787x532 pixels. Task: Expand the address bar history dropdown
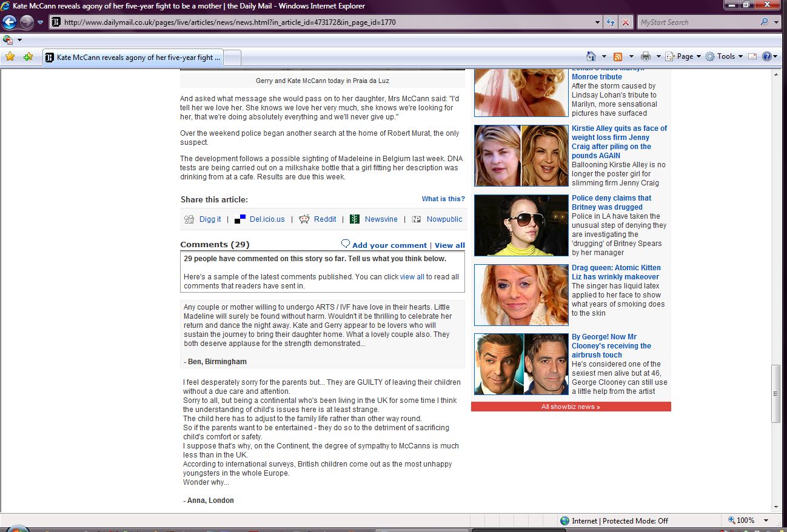click(598, 22)
